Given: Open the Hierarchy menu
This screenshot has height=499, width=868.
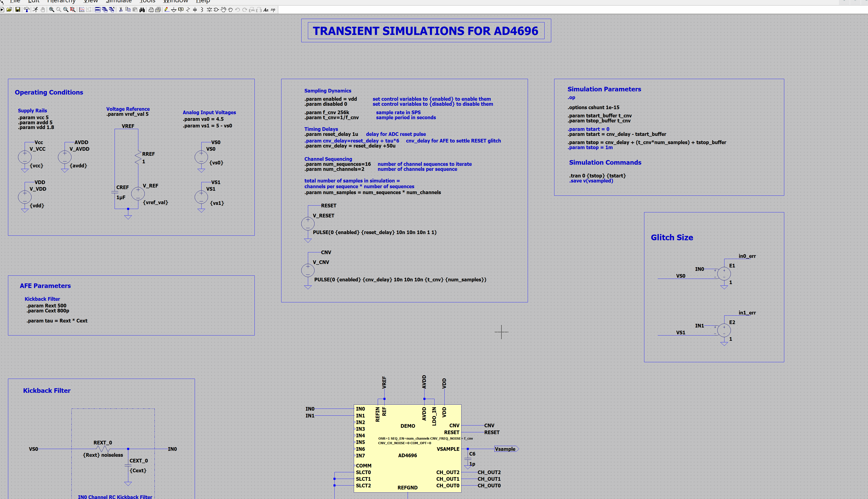Looking at the screenshot, I should pyautogui.click(x=61, y=1).
